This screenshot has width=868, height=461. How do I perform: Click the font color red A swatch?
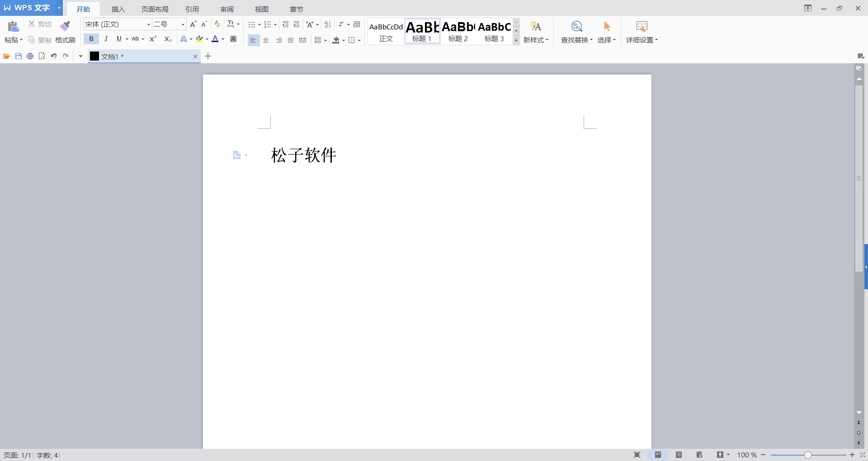click(x=215, y=39)
